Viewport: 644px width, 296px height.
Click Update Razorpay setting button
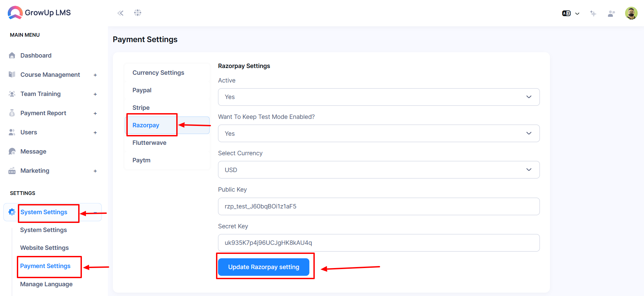coord(264,267)
